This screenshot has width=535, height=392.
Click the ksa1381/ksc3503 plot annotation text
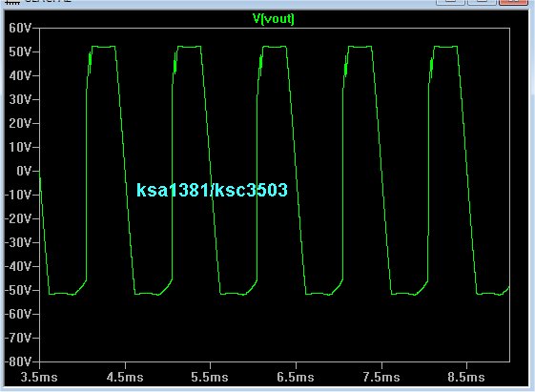(212, 190)
